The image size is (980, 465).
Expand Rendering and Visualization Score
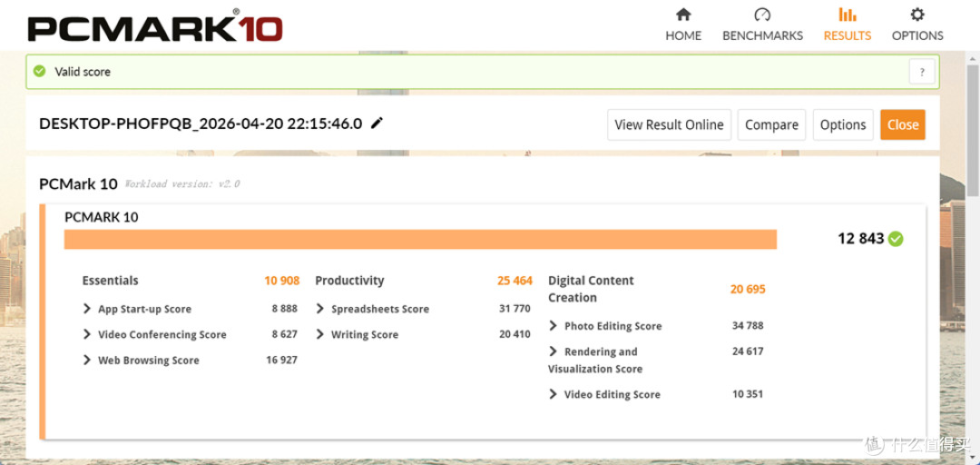point(554,351)
